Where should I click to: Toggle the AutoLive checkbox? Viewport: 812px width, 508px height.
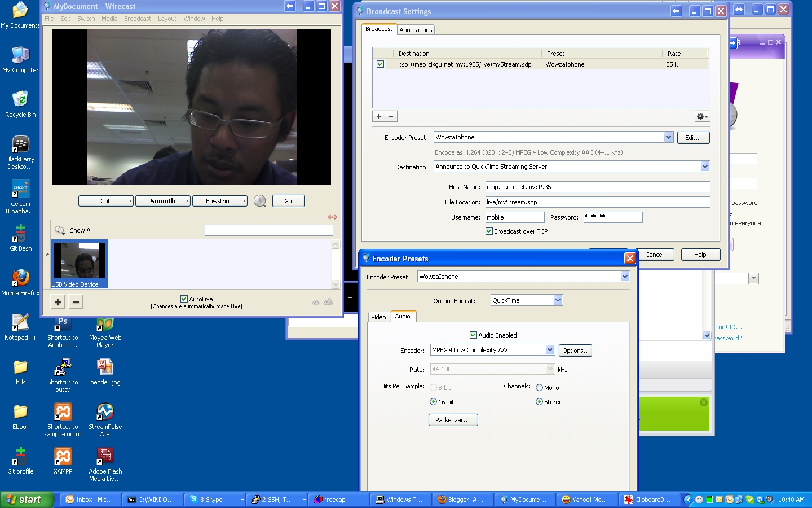point(184,299)
